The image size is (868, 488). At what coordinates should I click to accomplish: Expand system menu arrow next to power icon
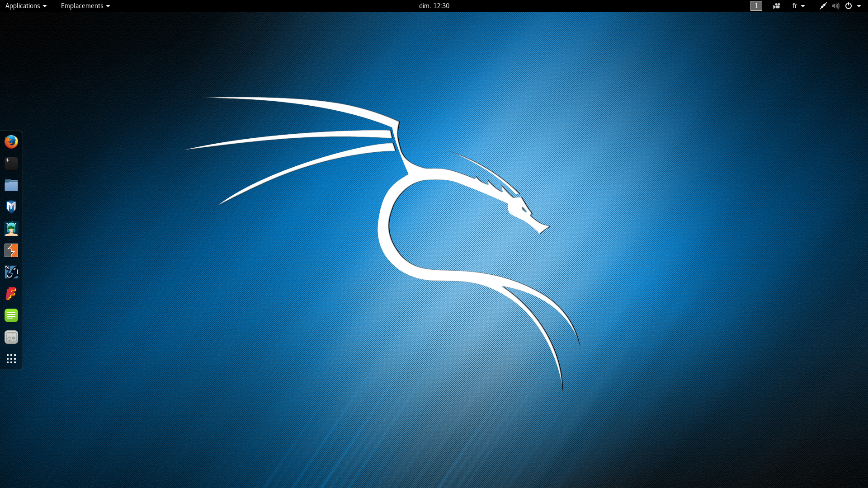point(859,6)
